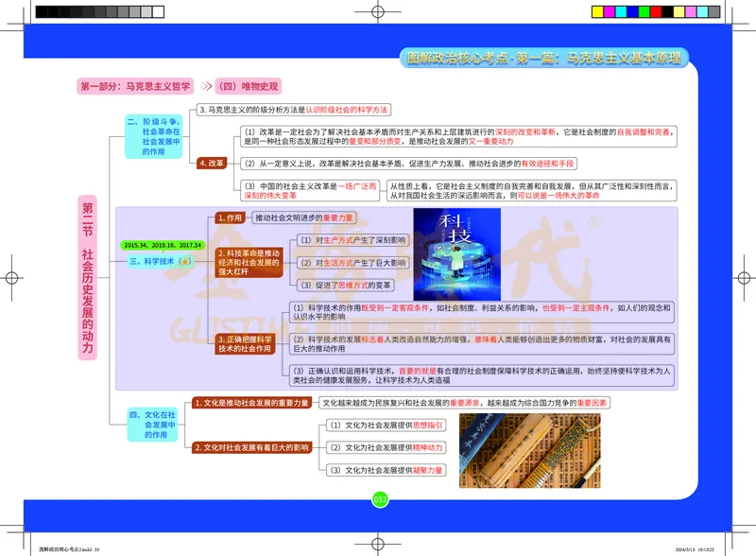Click the 第二节 社会历史发展的动力 vertical heading
This screenshot has width=756, height=556.
(88, 278)
